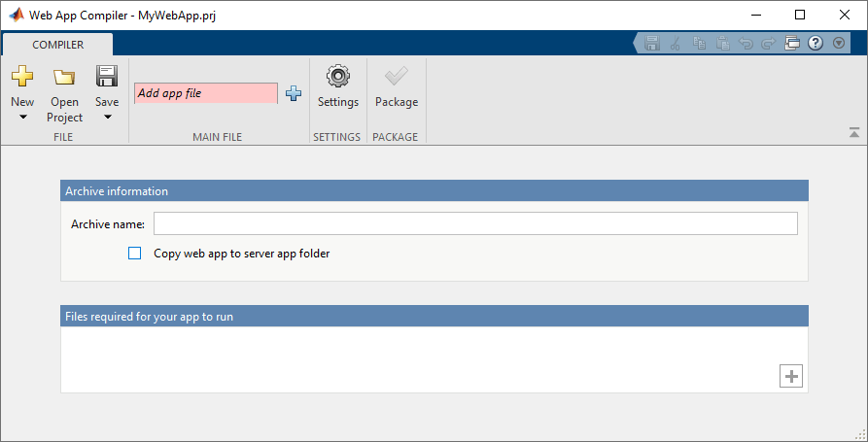Viewport: 868px width, 442px height.
Task: Open Help with the question mark icon
Action: click(x=816, y=44)
